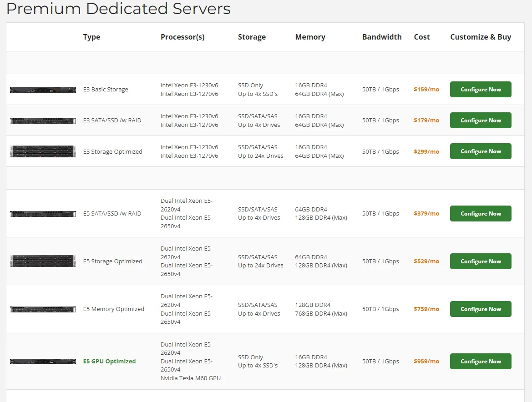
Task: Click the E3 Storage Optimized server picture
Action: pos(42,151)
